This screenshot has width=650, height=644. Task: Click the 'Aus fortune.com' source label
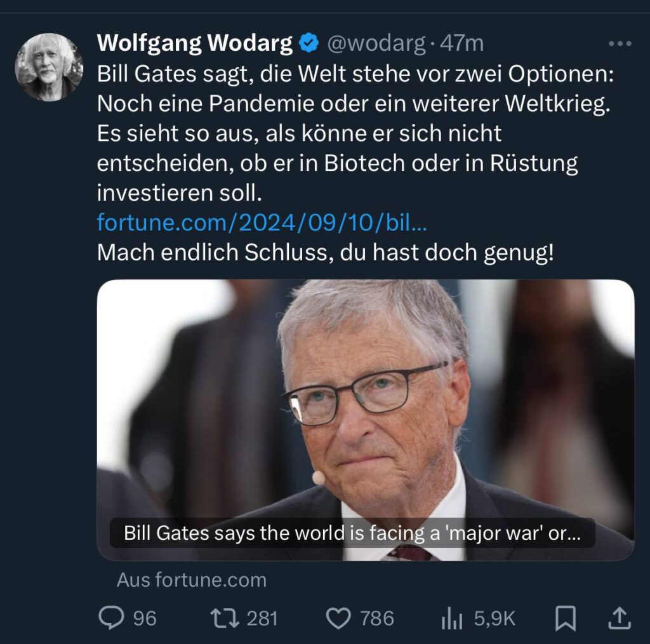click(x=192, y=580)
